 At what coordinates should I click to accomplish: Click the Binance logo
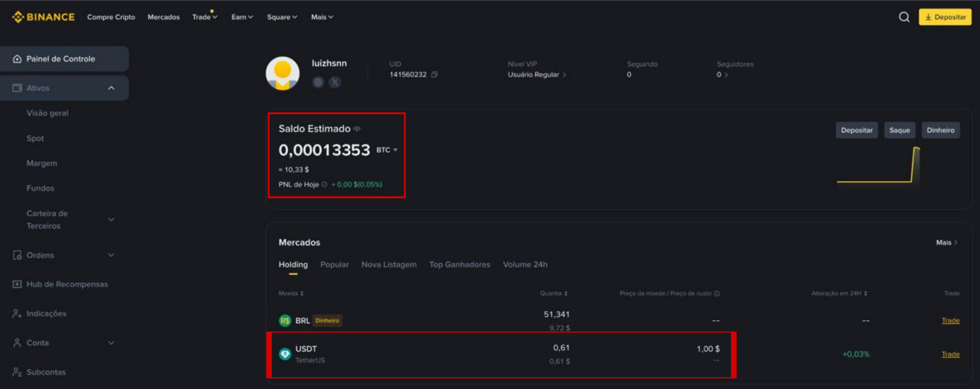click(44, 17)
